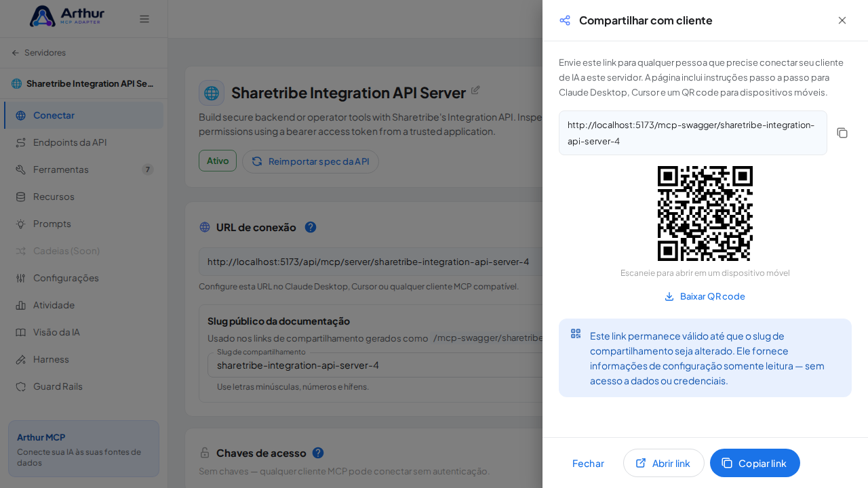Click the QR icon in the info box
This screenshot has height=488, width=868.
[576, 333]
